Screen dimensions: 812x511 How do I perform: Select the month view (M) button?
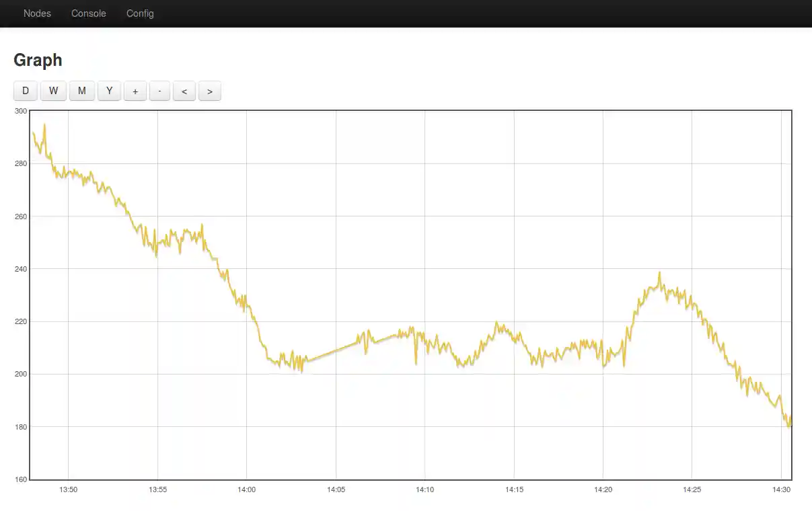81,91
